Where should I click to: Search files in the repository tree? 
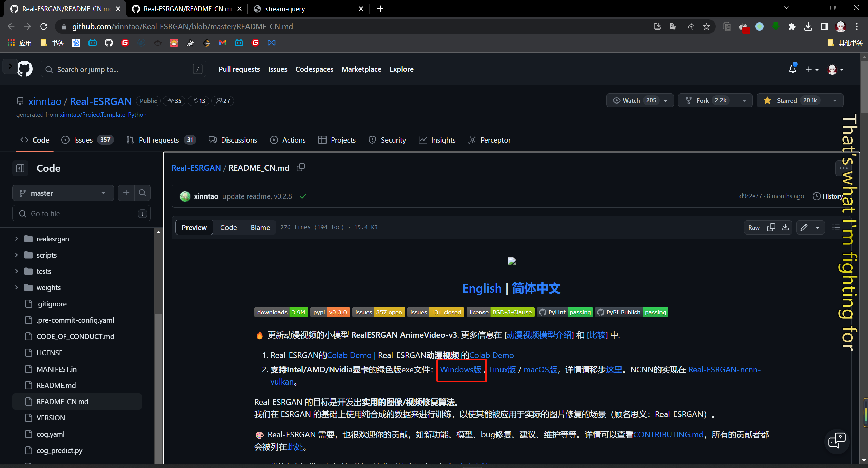click(x=142, y=193)
